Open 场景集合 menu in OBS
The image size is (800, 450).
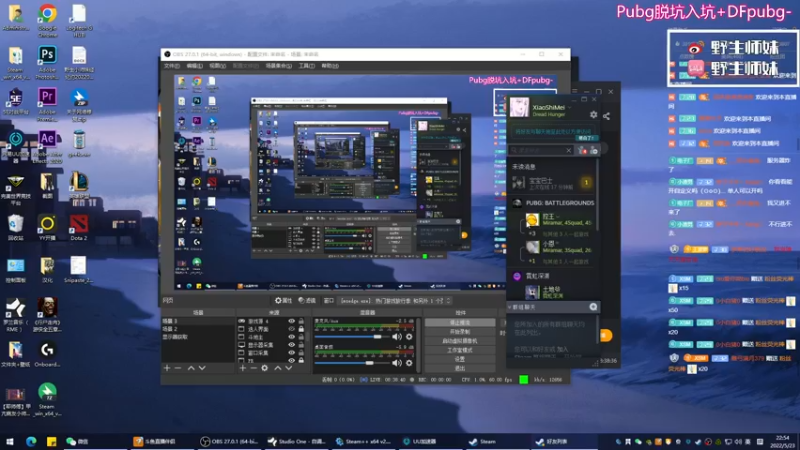pyautogui.click(x=279, y=66)
